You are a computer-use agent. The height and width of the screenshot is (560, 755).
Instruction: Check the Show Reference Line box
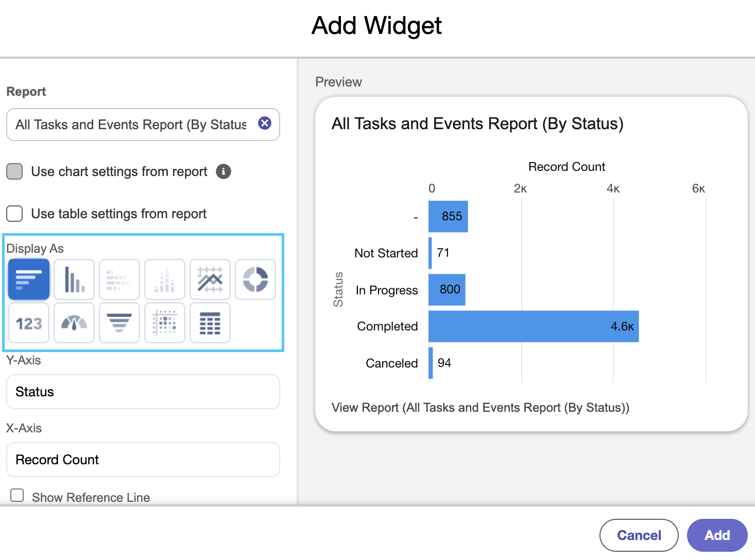tap(17, 495)
